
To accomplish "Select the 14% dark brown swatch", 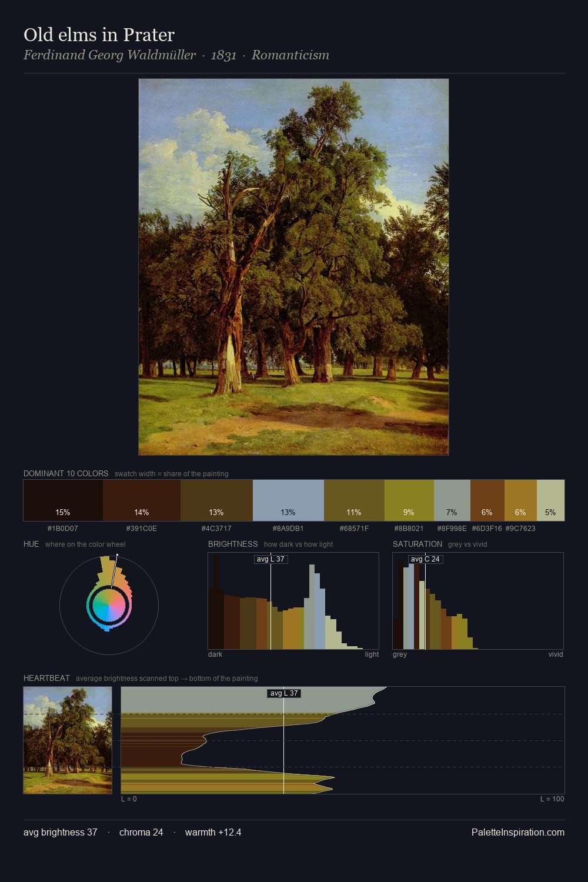I will (x=142, y=500).
